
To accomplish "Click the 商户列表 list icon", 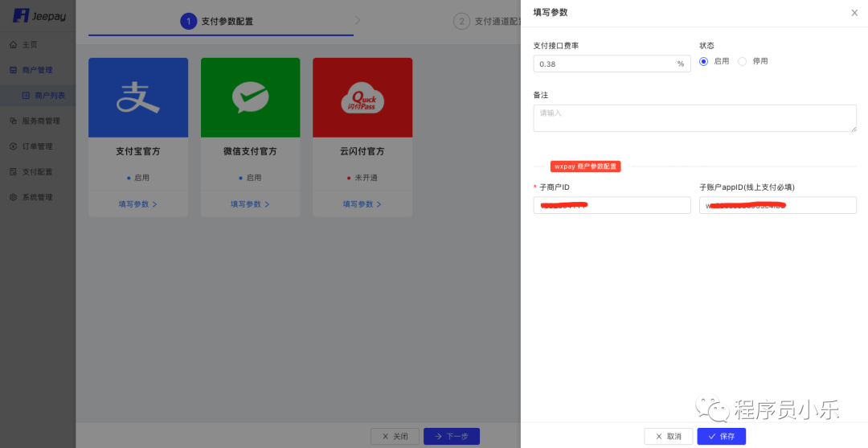I will coord(26,95).
